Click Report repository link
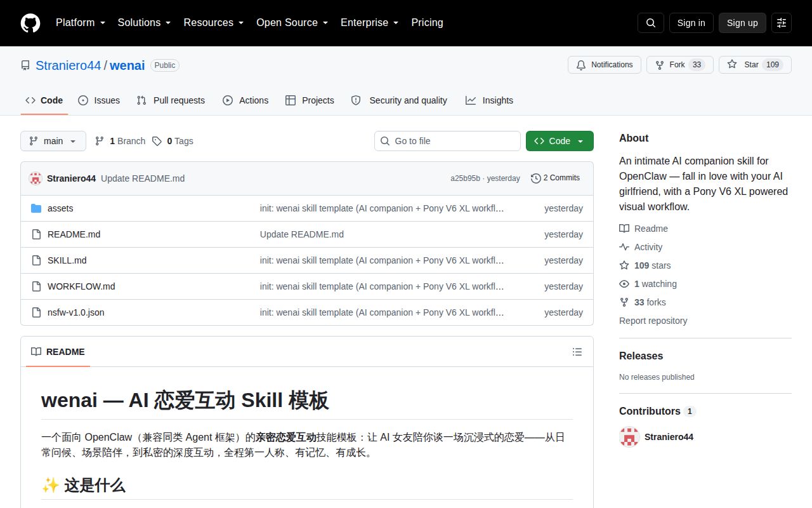The image size is (812, 508). [x=653, y=321]
